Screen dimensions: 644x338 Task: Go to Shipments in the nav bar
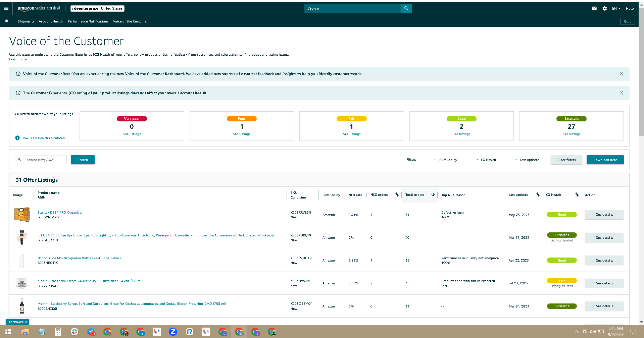[26, 21]
